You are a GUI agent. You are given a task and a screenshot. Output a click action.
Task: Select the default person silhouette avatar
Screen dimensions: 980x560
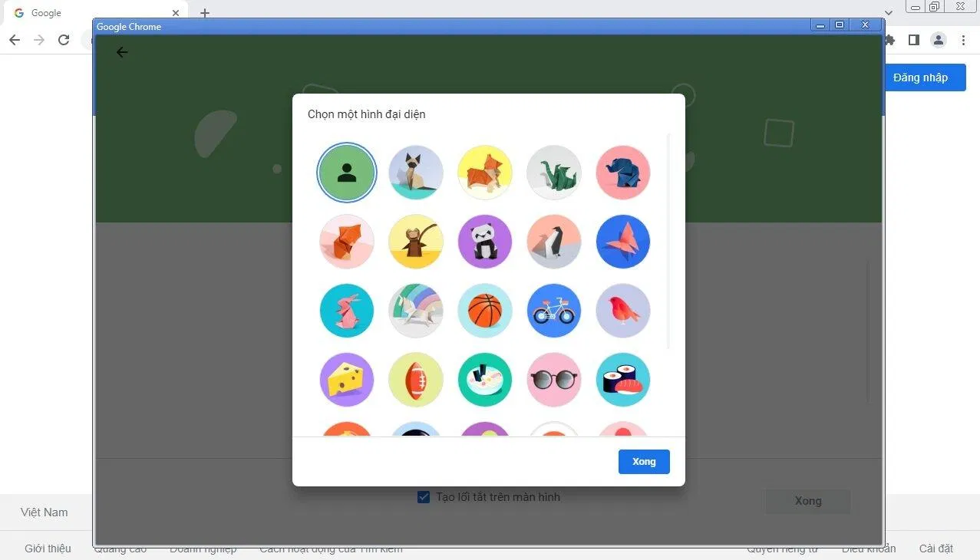tap(347, 173)
